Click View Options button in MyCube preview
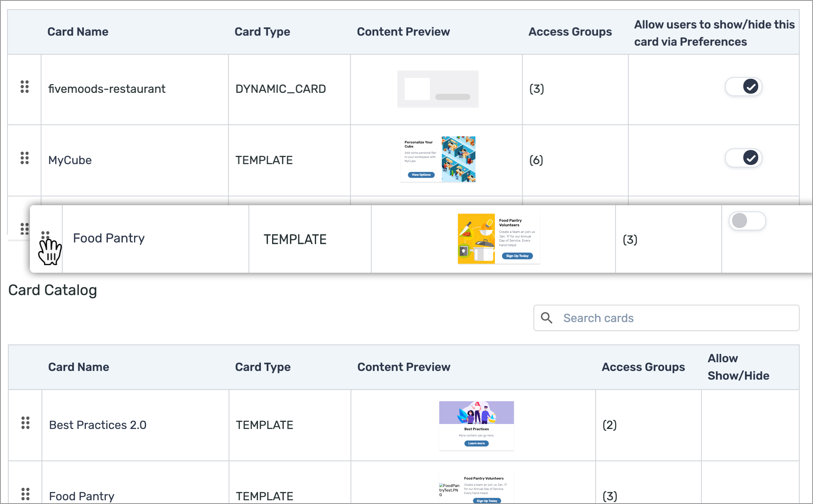This screenshot has height=504, width=813. click(421, 175)
